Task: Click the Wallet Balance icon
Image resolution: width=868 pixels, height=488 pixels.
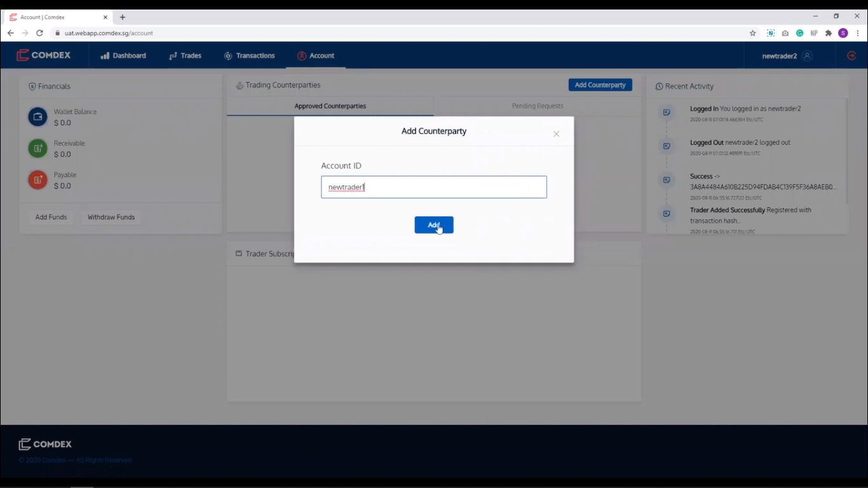Action: [x=38, y=117]
